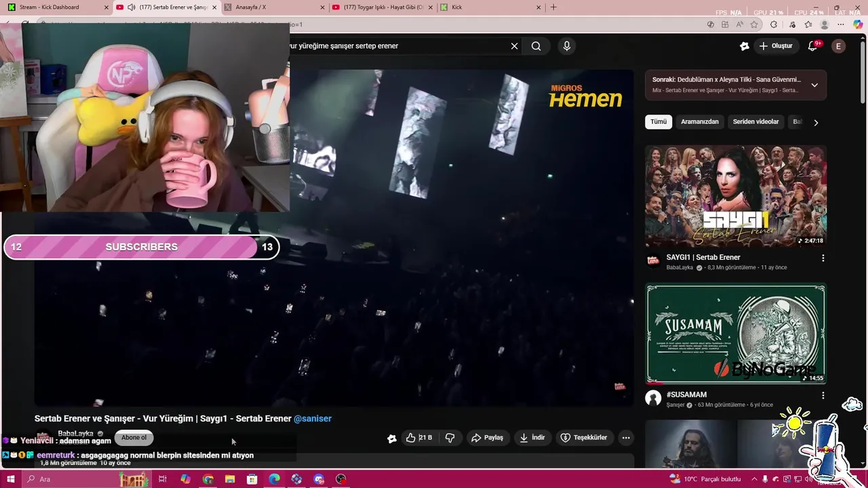Open browser favorites list icon
Viewport: 868px width, 488px height.
pos(808,24)
